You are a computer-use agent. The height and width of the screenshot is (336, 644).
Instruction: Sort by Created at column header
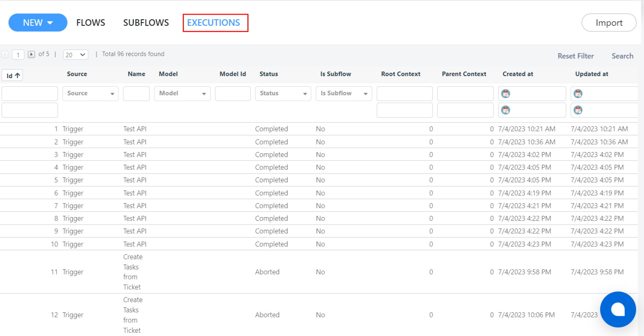coord(518,74)
